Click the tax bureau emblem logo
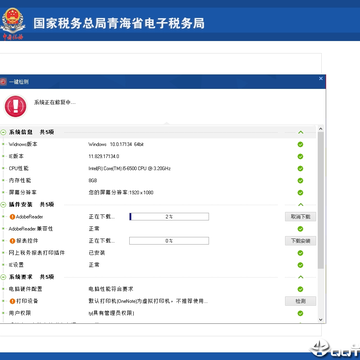Screen dimensions: 360x360 [12, 24]
